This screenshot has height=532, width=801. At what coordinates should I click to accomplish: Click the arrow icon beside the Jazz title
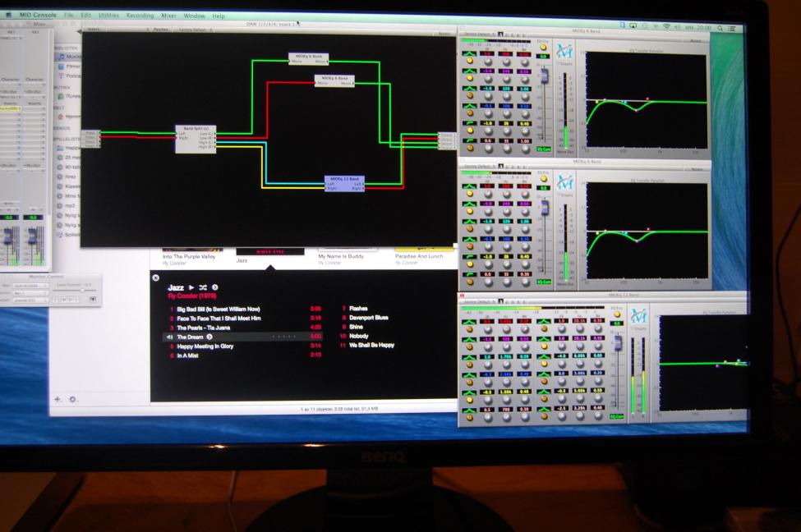[x=215, y=287]
